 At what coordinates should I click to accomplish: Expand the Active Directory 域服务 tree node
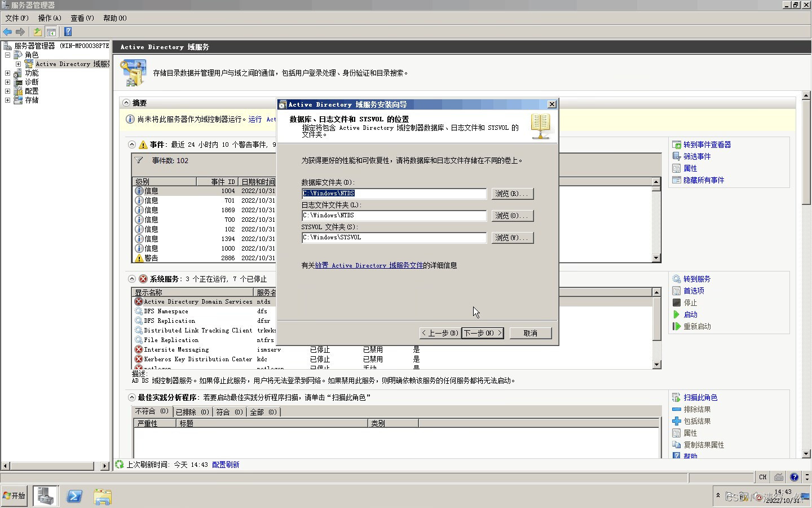(18, 64)
